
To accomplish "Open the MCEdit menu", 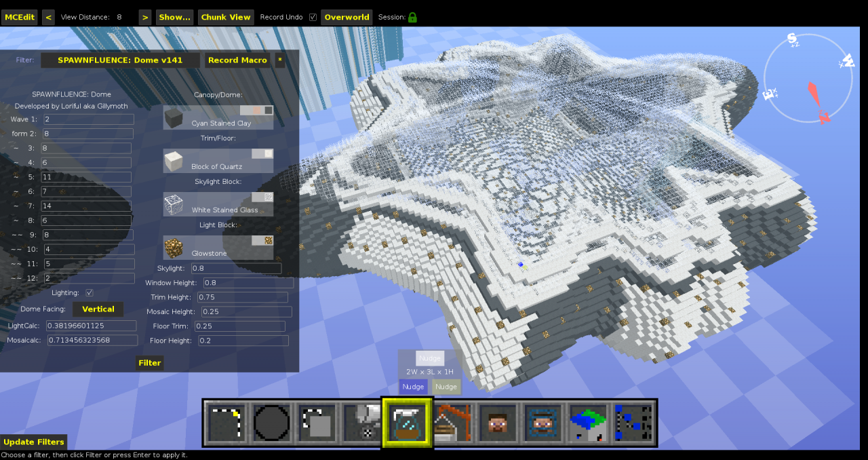I will (x=19, y=17).
